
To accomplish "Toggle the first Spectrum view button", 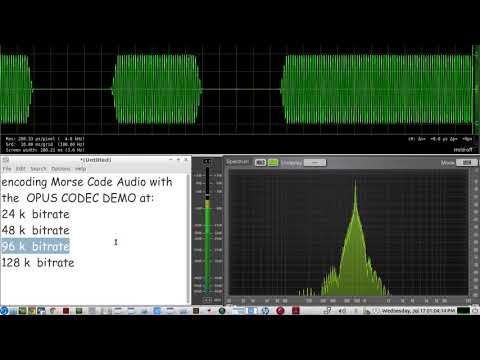I will coord(260,163).
